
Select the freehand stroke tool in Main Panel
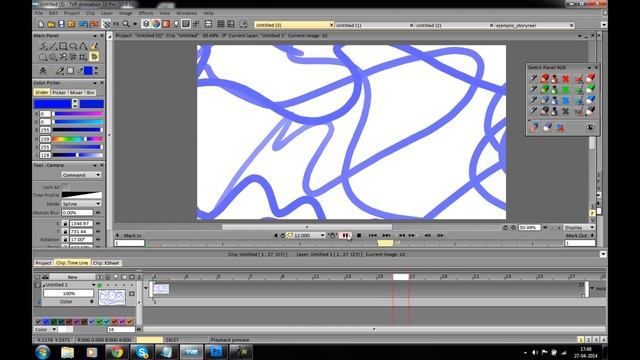click(43, 46)
